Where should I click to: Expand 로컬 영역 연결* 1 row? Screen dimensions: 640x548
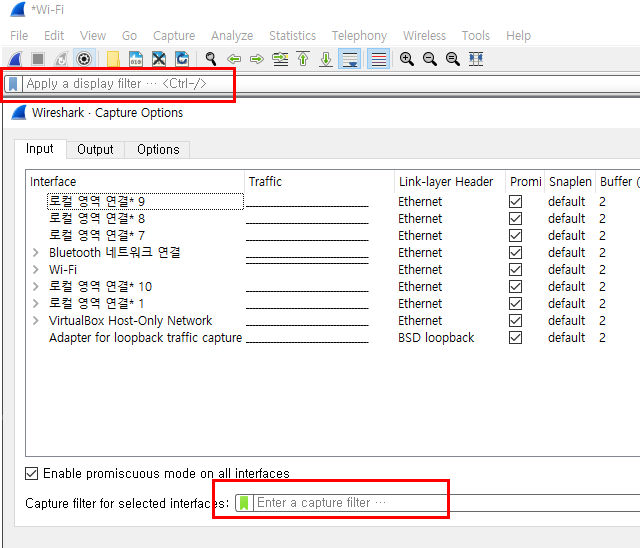pyautogui.click(x=36, y=304)
